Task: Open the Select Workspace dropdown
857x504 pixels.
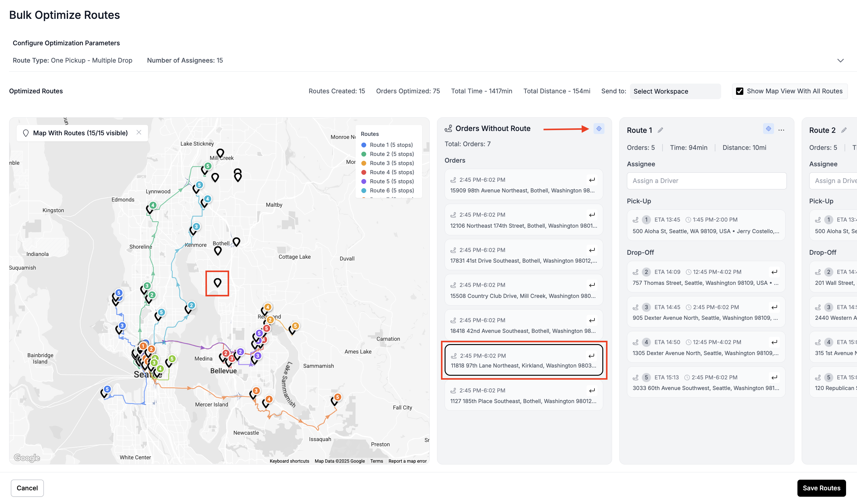Action: pyautogui.click(x=675, y=91)
